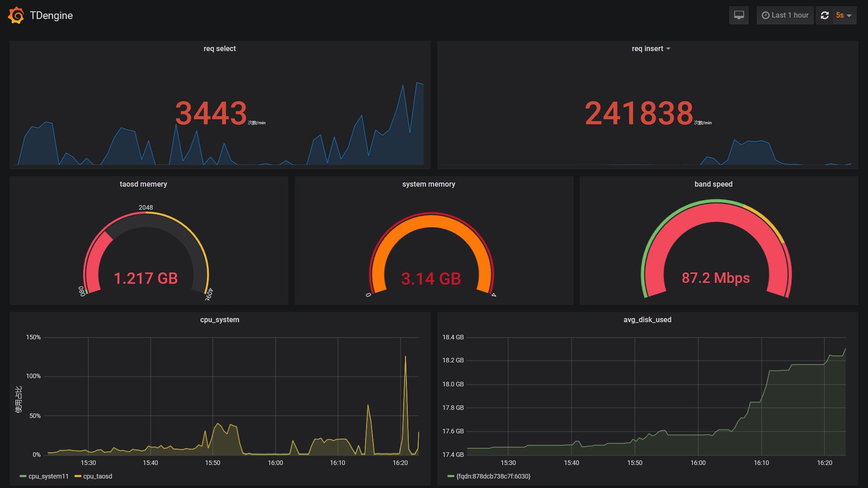Image resolution: width=868 pixels, height=488 pixels.
Task: Click the Grafana logo icon
Action: pyautogui.click(x=16, y=15)
